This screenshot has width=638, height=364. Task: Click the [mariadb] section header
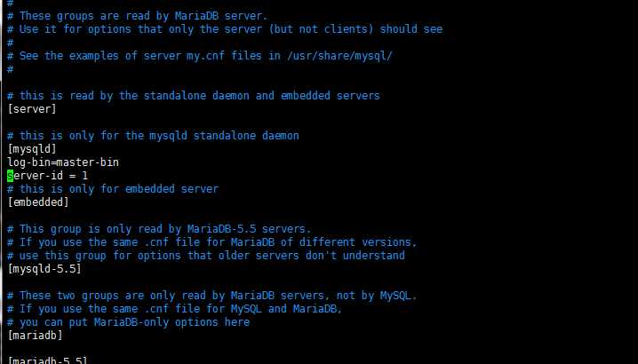35,336
